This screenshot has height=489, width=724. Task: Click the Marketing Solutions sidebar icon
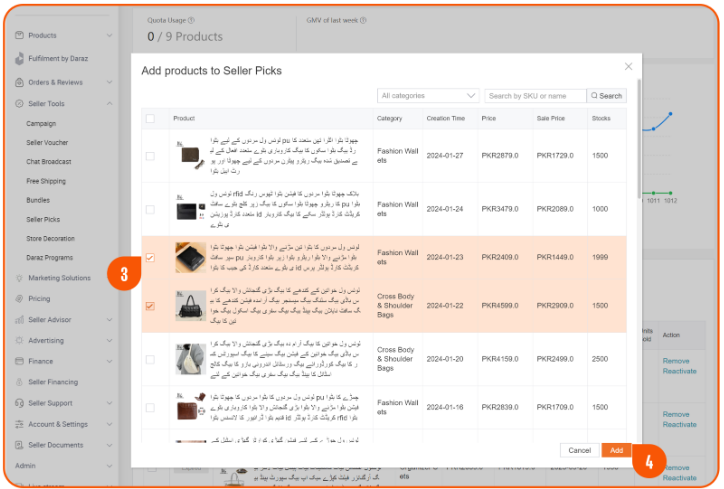(19, 278)
